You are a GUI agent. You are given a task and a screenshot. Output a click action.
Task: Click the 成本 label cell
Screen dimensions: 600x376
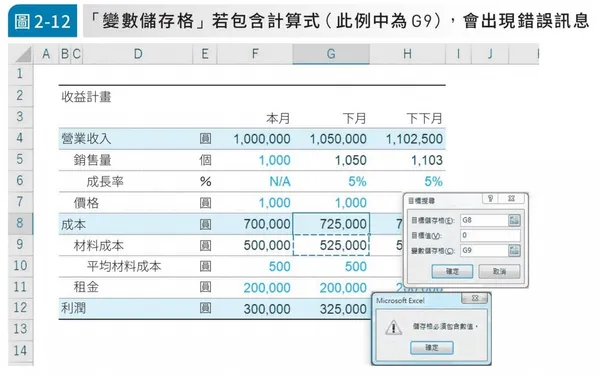tap(73, 225)
